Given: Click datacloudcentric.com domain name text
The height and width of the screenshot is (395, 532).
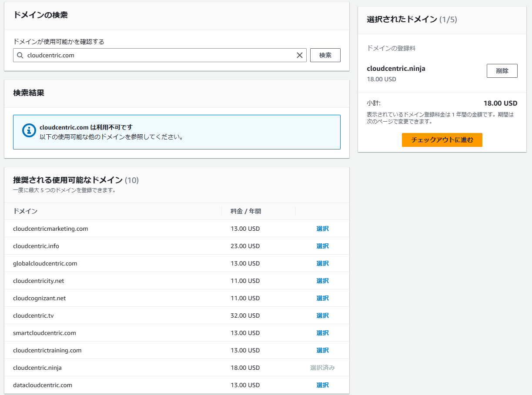Looking at the screenshot, I should tap(43, 385).
